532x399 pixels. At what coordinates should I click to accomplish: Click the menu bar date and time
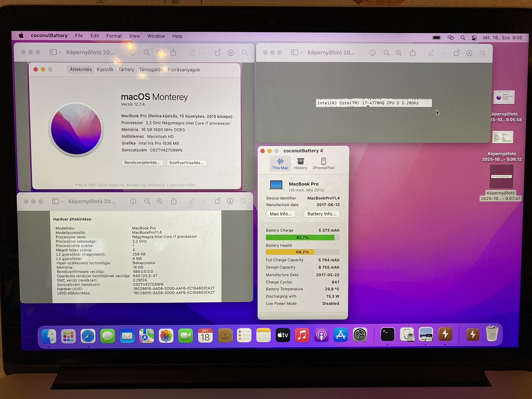[x=502, y=38]
